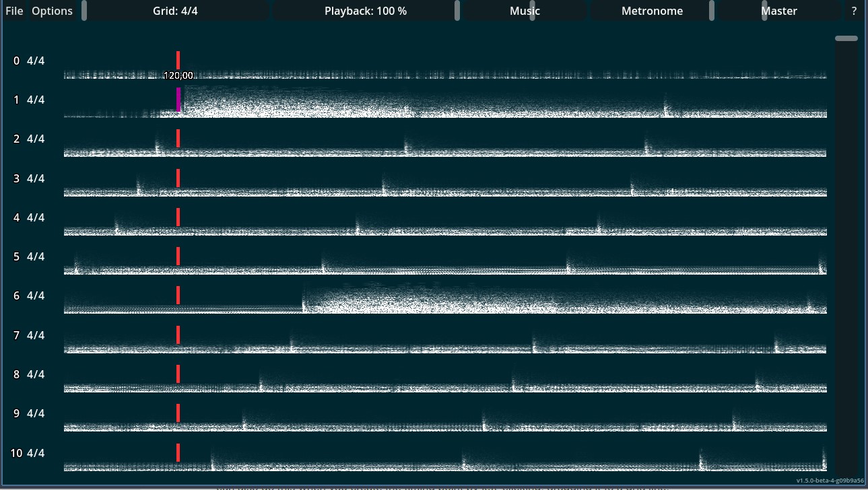Select the 120,00 BPM marker
This screenshot has height=490, width=868.
tap(178, 76)
